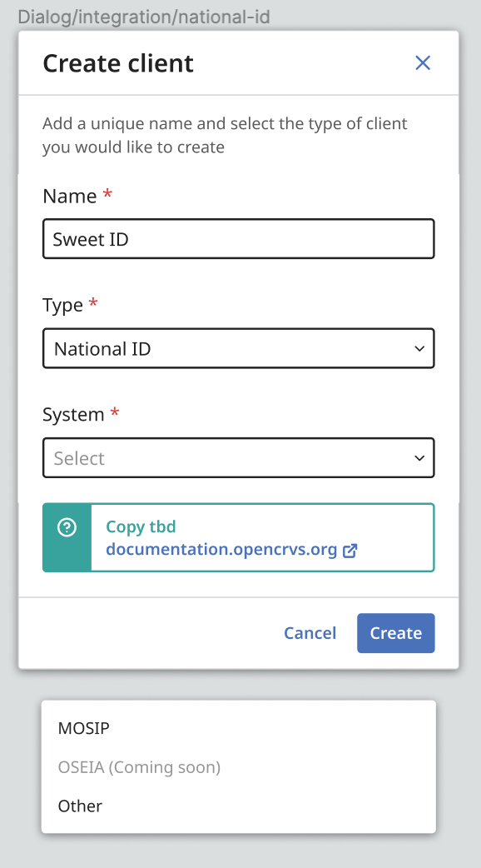Focus the Name field containing Sweet ID

coord(239,238)
